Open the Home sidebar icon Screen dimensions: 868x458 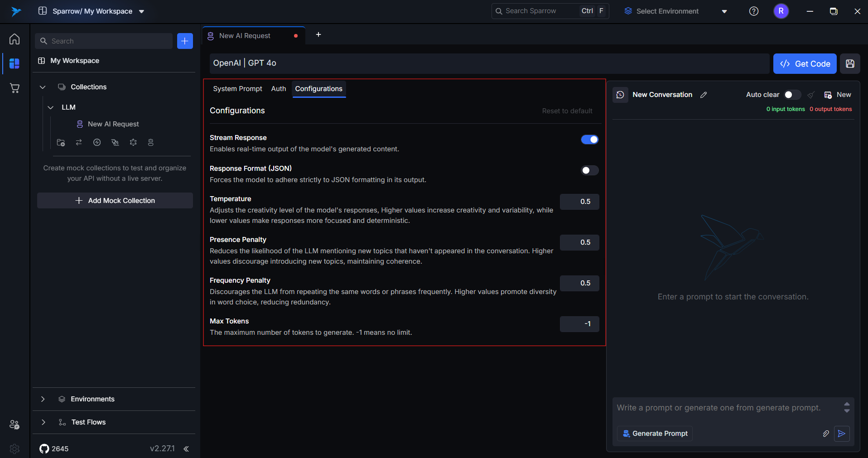click(14, 39)
